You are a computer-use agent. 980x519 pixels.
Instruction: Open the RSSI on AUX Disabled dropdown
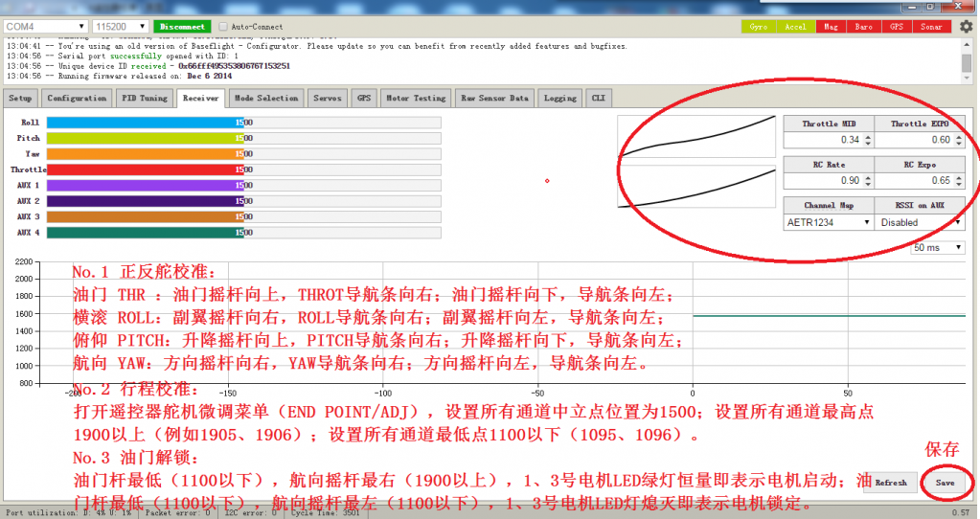pos(920,222)
